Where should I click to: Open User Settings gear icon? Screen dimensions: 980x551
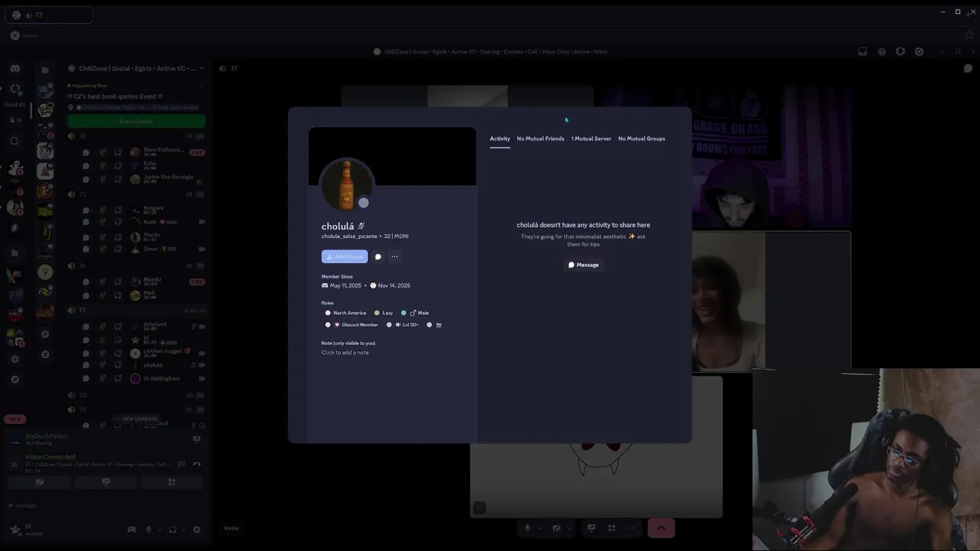(197, 530)
